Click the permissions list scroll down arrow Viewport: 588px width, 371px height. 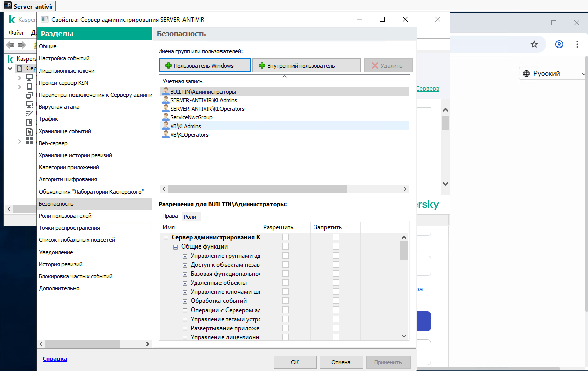coord(404,336)
